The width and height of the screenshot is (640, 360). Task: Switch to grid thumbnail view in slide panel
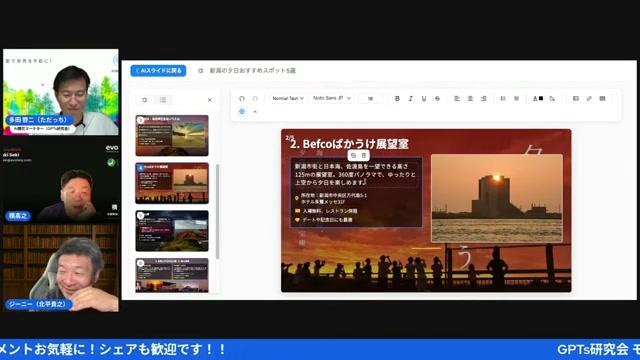coord(145,100)
